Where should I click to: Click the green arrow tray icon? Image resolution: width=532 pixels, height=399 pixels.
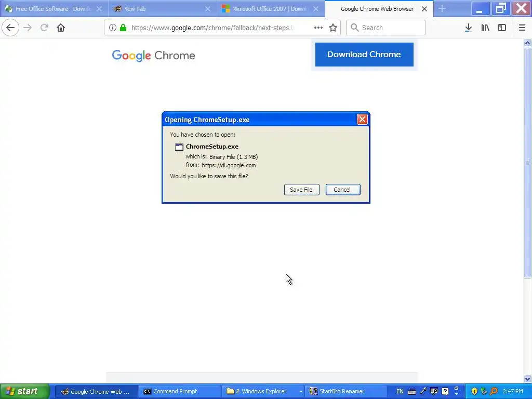(484, 392)
